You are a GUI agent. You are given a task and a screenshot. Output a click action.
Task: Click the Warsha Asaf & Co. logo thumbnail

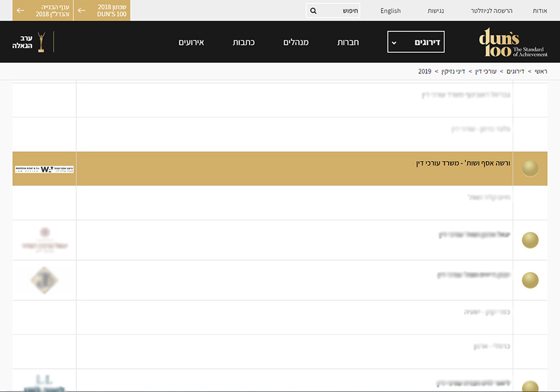44,169
